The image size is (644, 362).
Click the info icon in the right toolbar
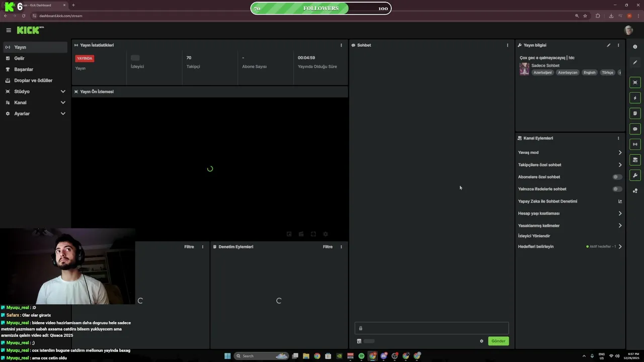(x=635, y=47)
